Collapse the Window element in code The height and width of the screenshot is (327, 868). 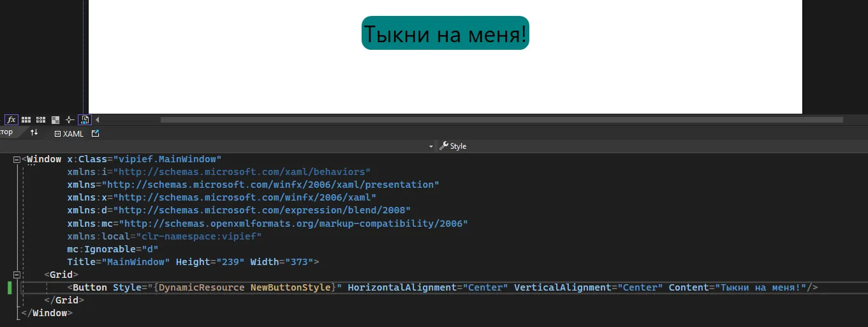click(x=17, y=160)
